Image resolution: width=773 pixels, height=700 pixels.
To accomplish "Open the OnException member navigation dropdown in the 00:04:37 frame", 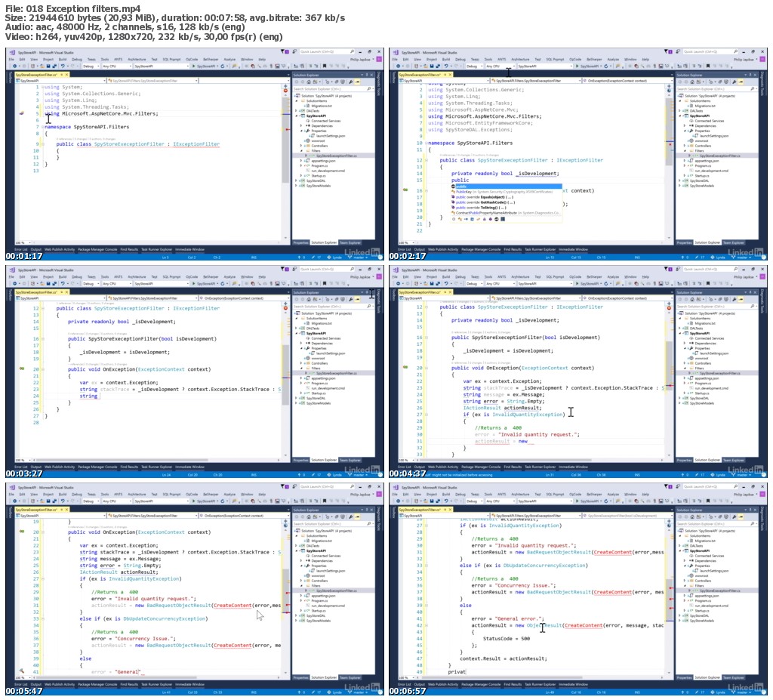I will (627, 298).
